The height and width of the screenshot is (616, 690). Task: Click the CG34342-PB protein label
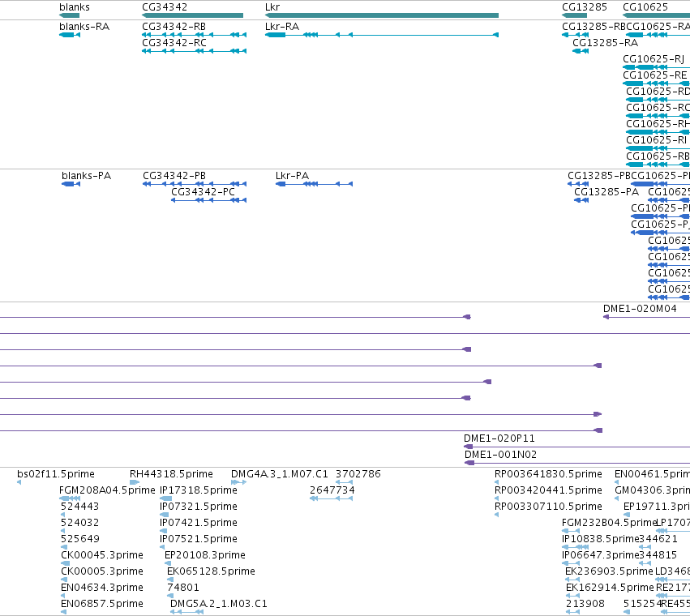(174, 176)
